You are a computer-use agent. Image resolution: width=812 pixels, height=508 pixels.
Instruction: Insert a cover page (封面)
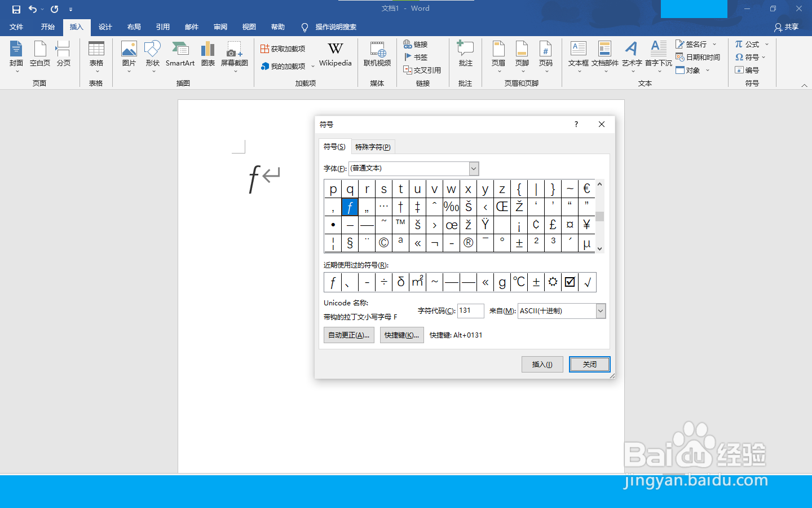(x=16, y=56)
